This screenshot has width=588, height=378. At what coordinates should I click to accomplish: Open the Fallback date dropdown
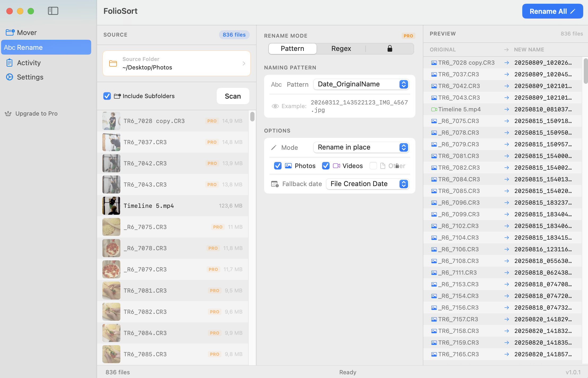367,184
